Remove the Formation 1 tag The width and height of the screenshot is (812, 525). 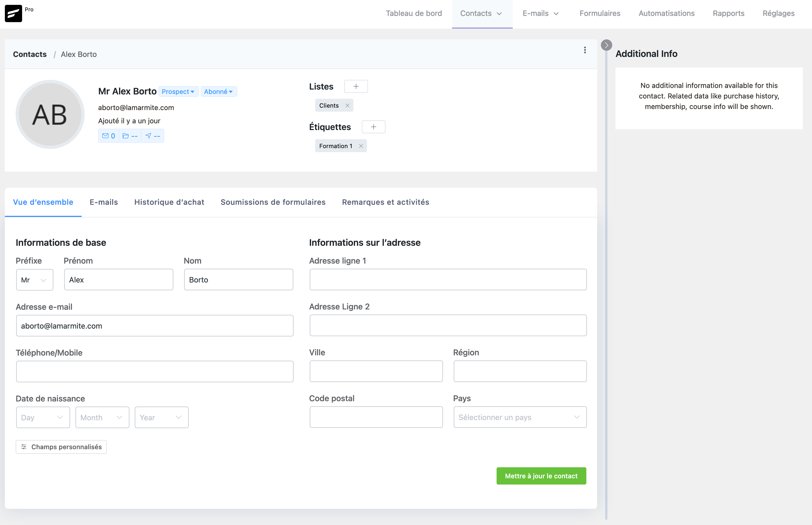(x=361, y=146)
